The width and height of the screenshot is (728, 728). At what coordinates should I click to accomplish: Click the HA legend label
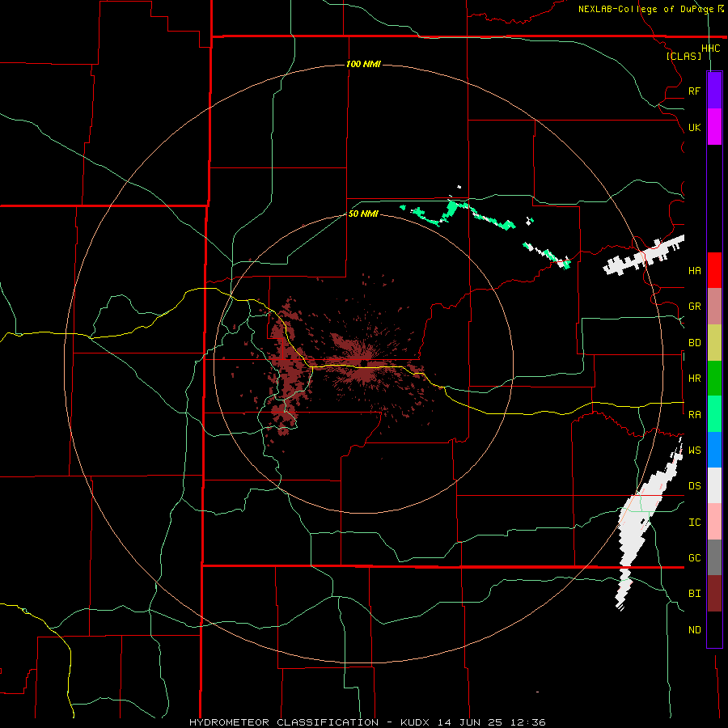point(694,271)
